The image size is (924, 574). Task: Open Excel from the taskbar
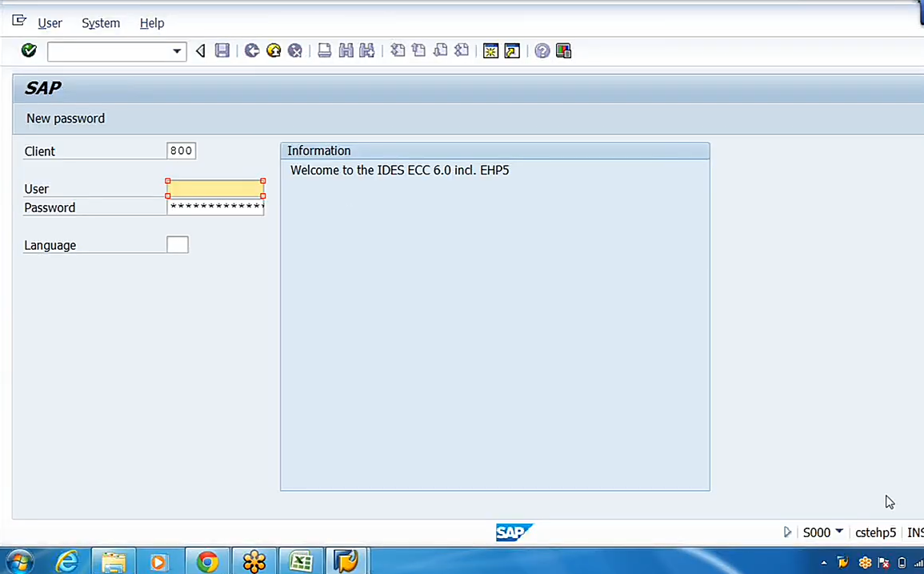pos(301,561)
